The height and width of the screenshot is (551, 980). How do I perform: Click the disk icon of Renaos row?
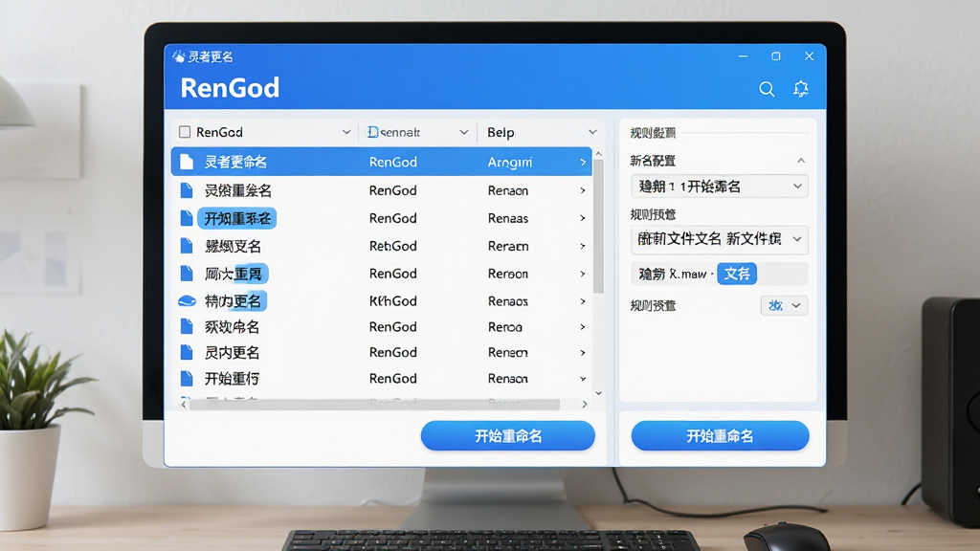187,301
